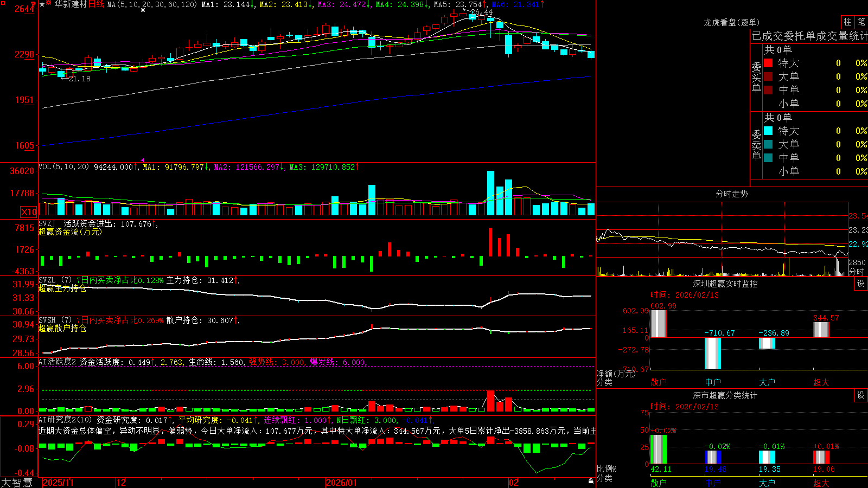Click the 超赢主力持仓 label
This screenshot has width=868, height=488.
62,288
